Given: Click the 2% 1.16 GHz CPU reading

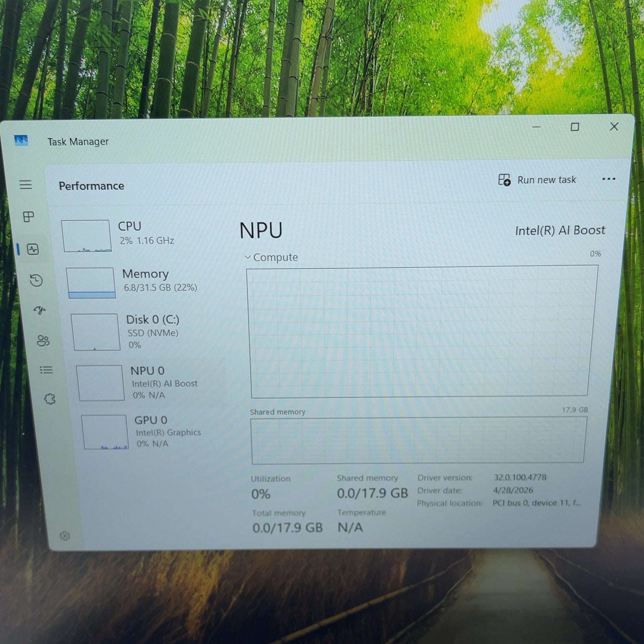Looking at the screenshot, I should [x=147, y=241].
